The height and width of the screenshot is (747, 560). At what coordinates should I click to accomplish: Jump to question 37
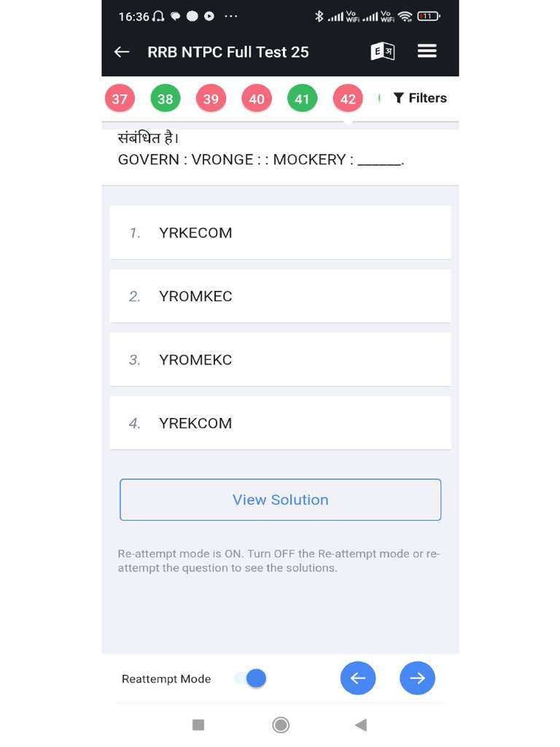tap(120, 99)
